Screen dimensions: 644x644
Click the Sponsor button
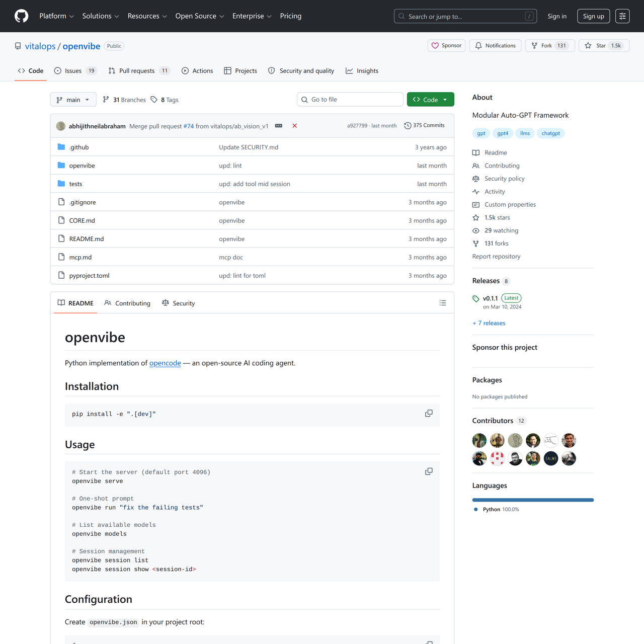click(x=447, y=46)
